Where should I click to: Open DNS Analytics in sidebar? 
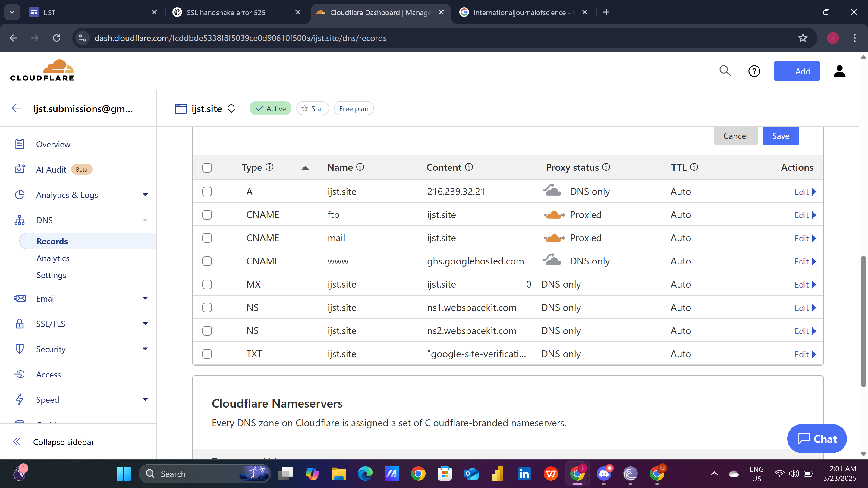53,258
